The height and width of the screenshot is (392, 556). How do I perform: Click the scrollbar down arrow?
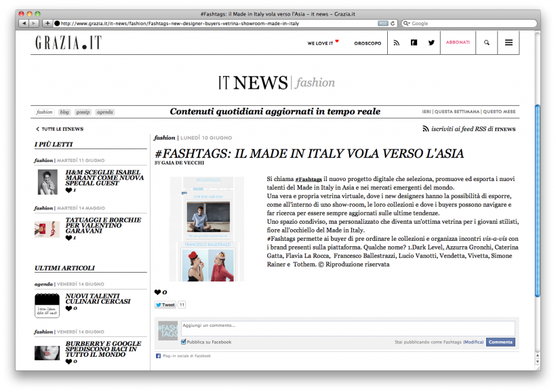tap(538, 362)
